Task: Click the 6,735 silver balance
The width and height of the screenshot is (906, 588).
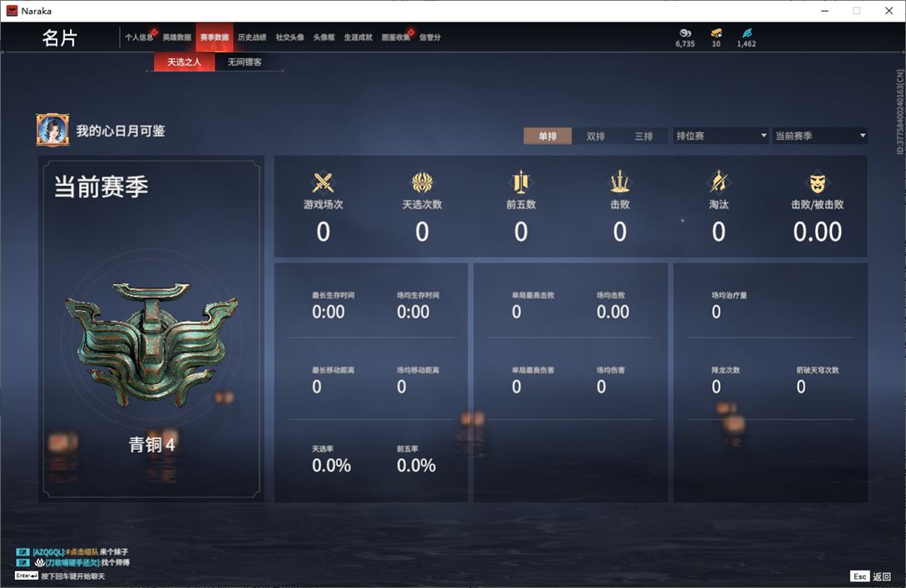Action: (x=686, y=44)
